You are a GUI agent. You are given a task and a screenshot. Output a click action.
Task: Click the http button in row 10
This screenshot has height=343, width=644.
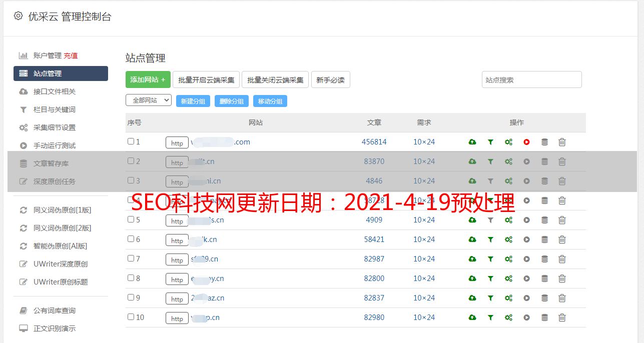[x=177, y=318]
